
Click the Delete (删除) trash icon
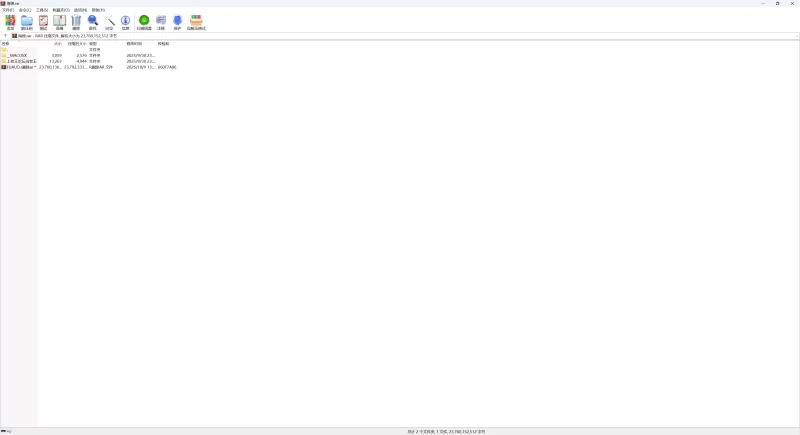76,21
